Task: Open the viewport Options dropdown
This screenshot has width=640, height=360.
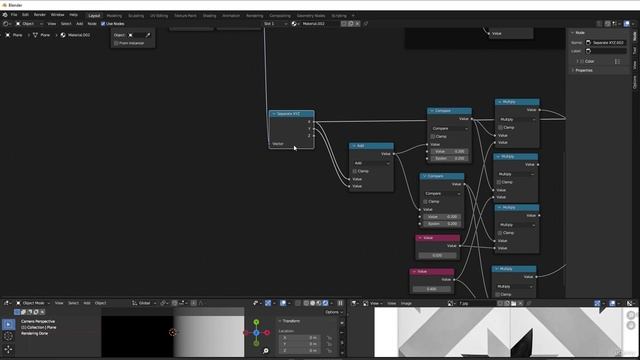Action: pyautogui.click(x=334, y=312)
